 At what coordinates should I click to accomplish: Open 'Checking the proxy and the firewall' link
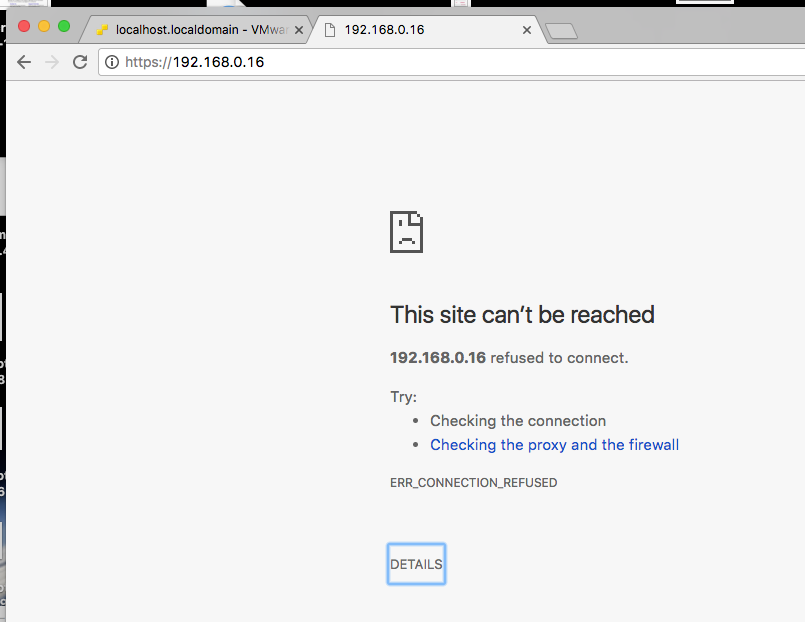coord(554,444)
